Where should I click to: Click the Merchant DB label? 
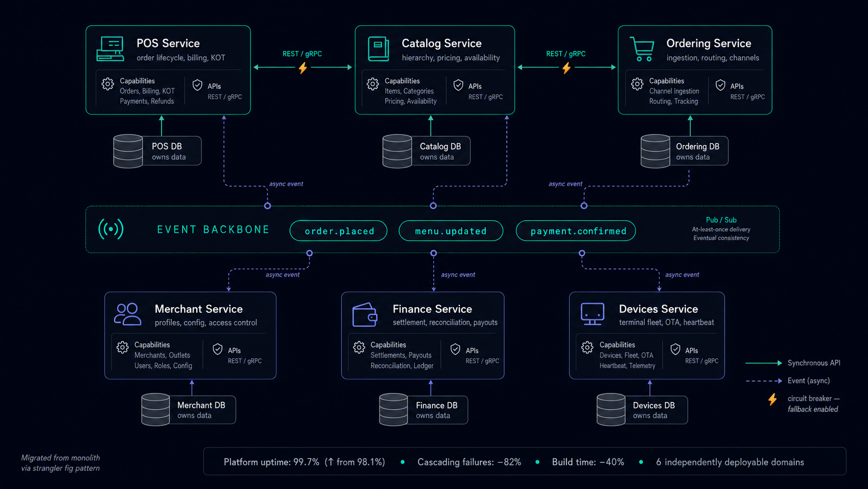pyautogui.click(x=201, y=405)
